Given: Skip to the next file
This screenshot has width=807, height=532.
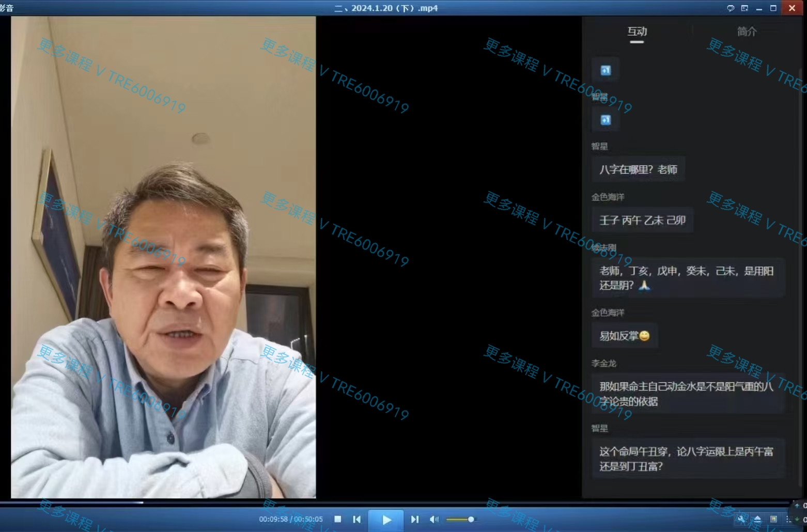Looking at the screenshot, I should 415,519.
